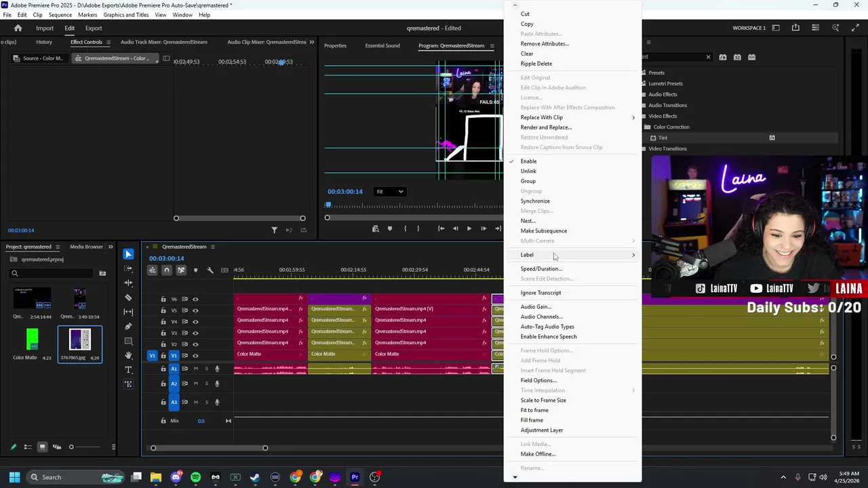Viewport: 868px width, 488px height.
Task: Select the Color Matte green thumbnail
Action: pos(32,339)
